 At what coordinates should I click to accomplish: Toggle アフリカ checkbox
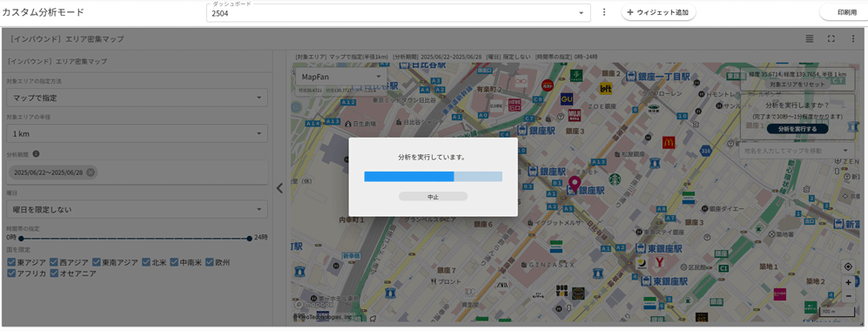point(11,274)
